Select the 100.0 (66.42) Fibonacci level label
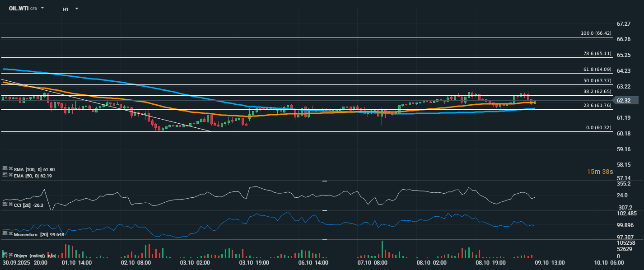 coord(596,33)
